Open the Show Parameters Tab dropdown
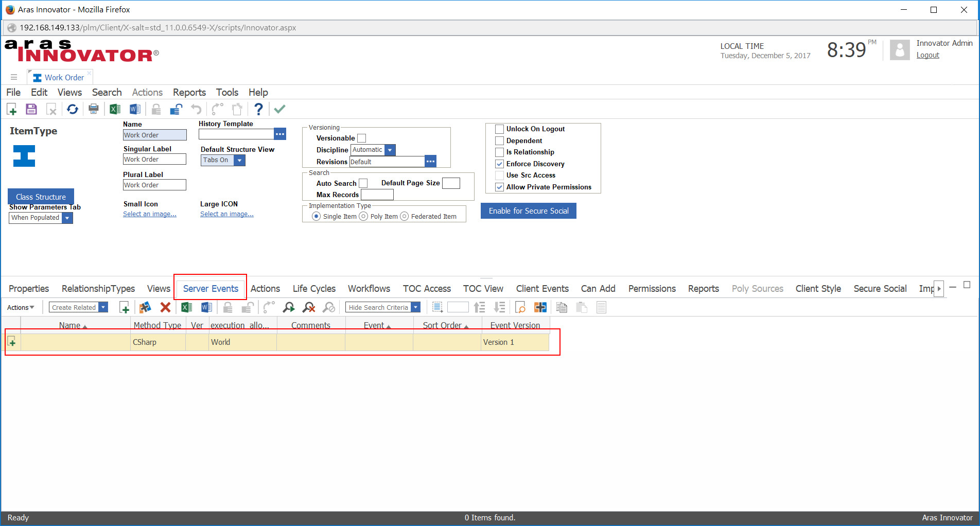 coord(67,218)
